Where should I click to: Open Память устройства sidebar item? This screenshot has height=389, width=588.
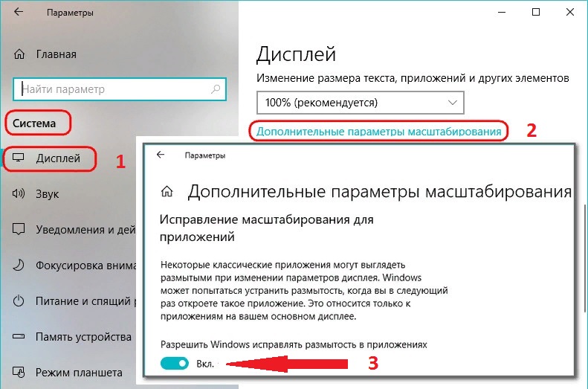coord(83,337)
